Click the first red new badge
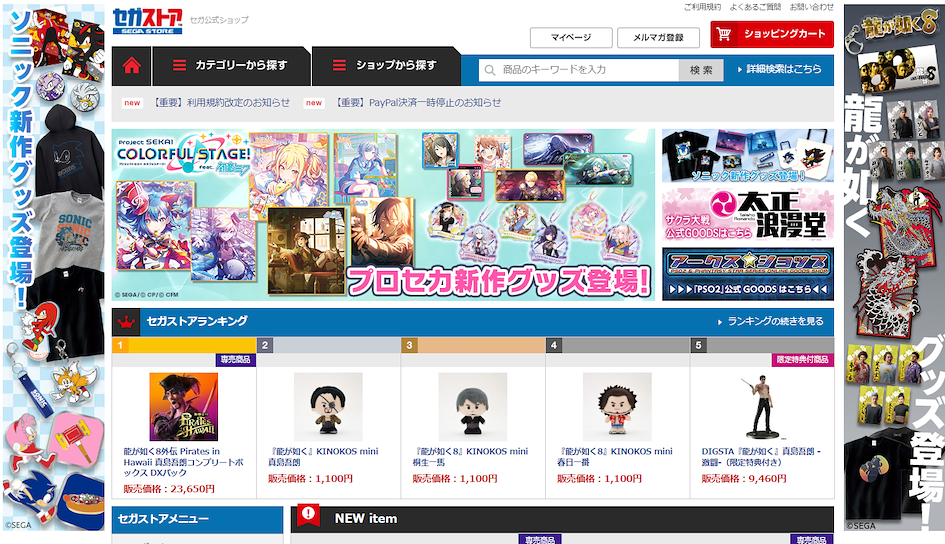This screenshot has height=544, width=945. pyautogui.click(x=132, y=103)
